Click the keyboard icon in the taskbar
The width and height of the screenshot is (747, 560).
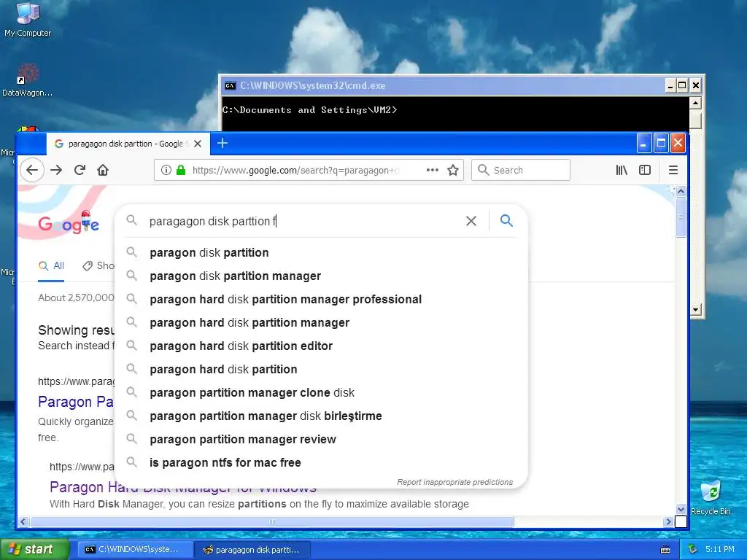(x=665, y=550)
